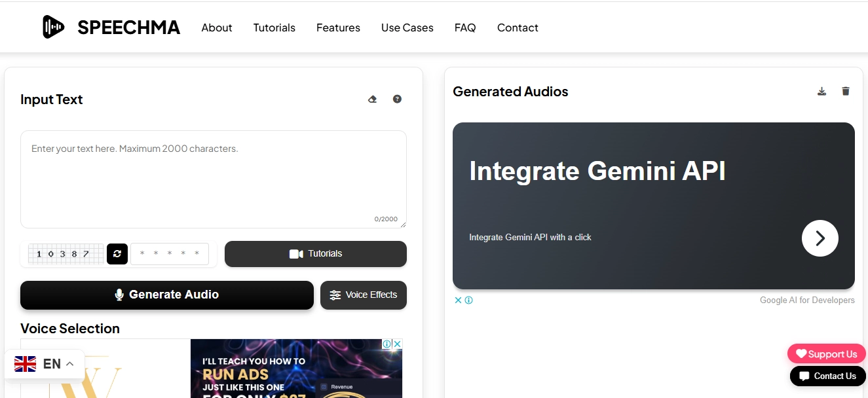Advance the ad carousel with the right arrow

pos(820,238)
